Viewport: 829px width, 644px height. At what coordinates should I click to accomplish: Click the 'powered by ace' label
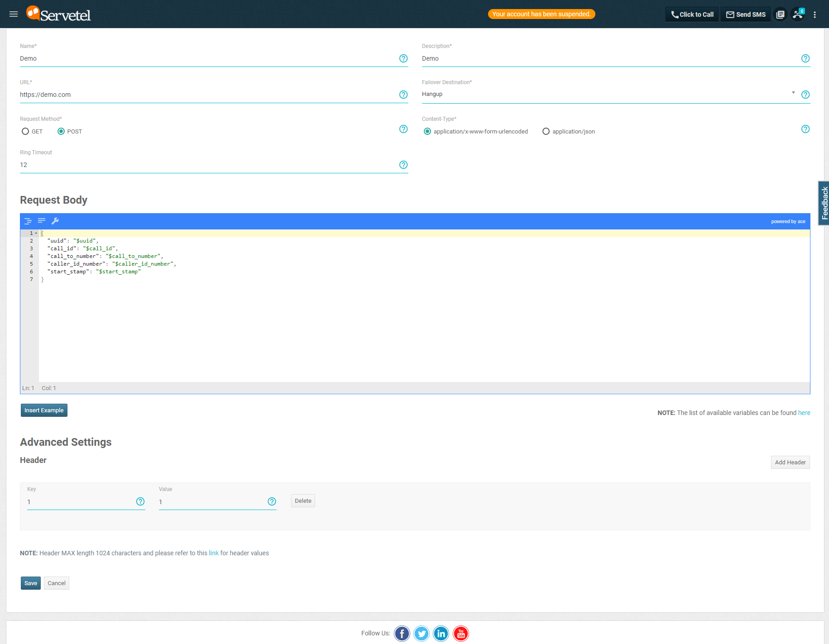pyautogui.click(x=788, y=221)
